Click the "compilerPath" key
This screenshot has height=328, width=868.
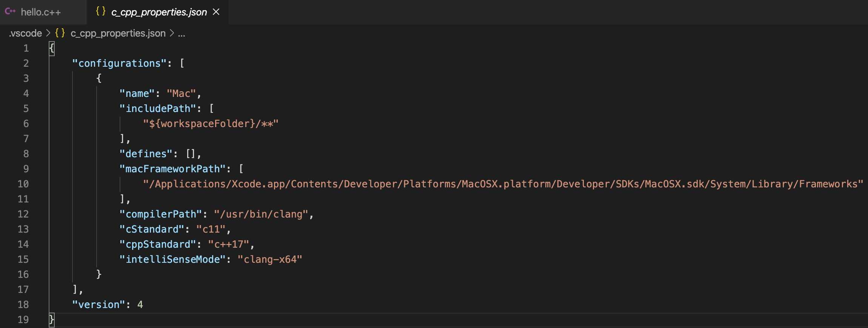pos(161,214)
